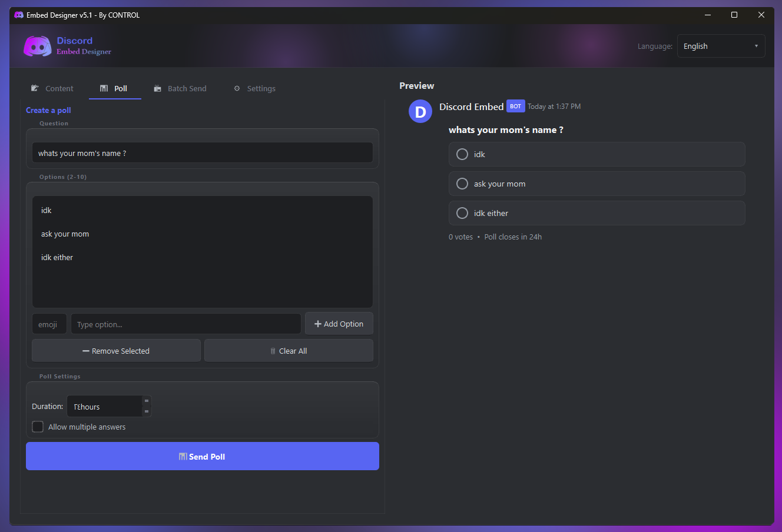This screenshot has width=782, height=532.
Task: Minimize the Embed Designer window
Action: (x=708, y=15)
